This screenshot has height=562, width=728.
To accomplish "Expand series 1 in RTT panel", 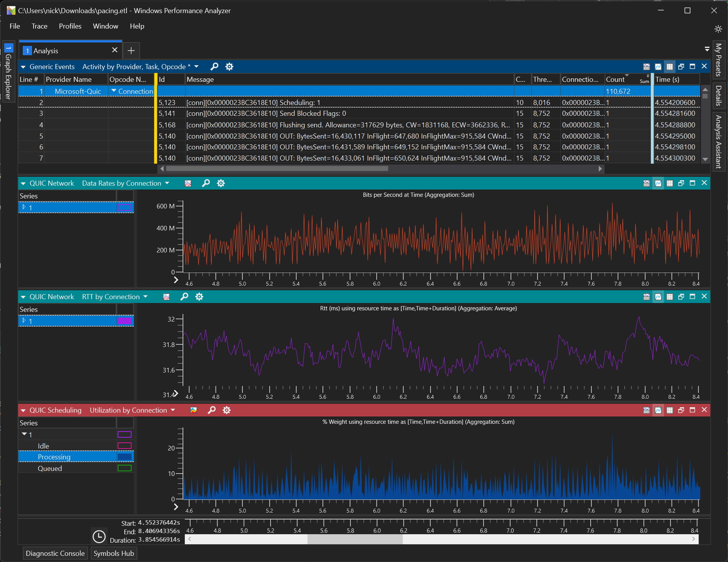I will tap(24, 321).
